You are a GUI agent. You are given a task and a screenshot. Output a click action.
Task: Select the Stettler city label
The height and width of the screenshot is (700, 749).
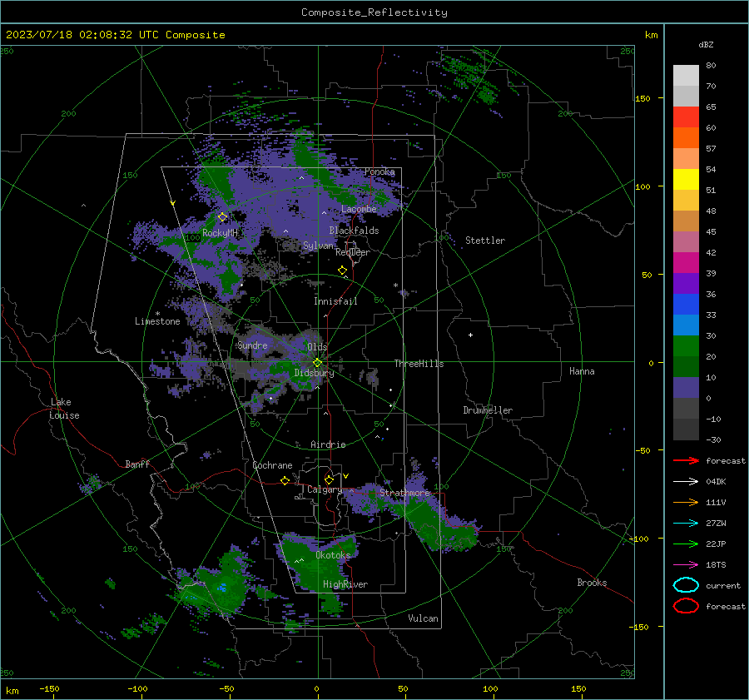pos(485,241)
